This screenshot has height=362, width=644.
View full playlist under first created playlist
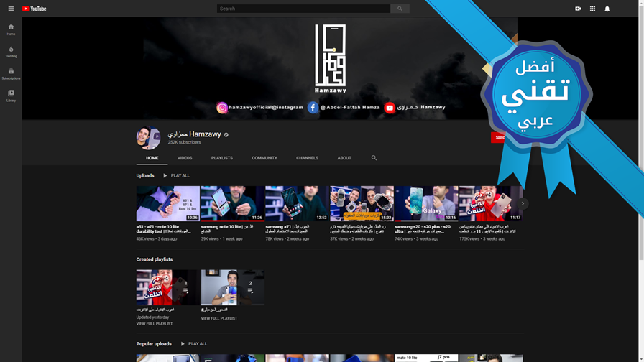155,324
